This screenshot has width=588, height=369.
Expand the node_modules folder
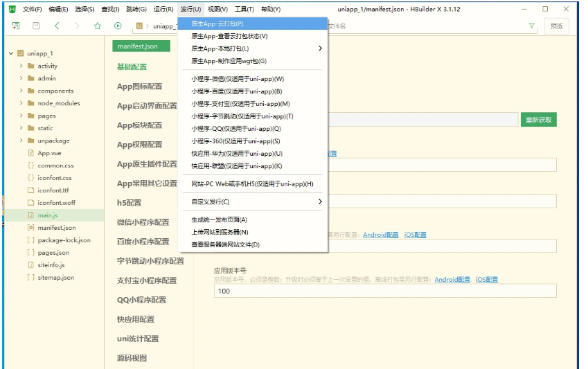21,103
